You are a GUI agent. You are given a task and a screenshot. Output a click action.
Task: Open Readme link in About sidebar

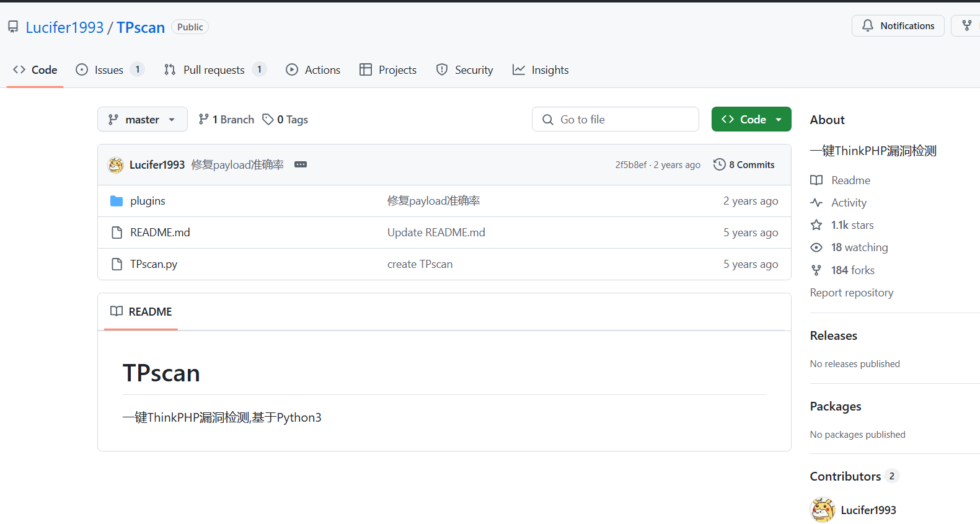point(841,180)
